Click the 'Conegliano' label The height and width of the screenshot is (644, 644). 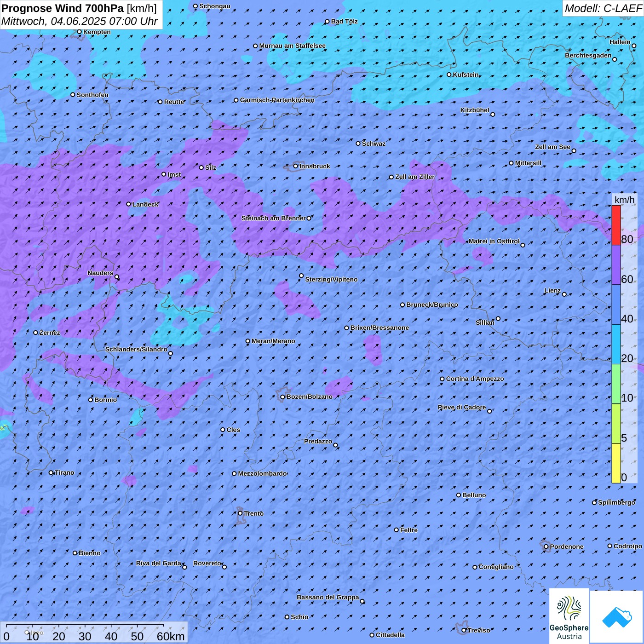496,567
